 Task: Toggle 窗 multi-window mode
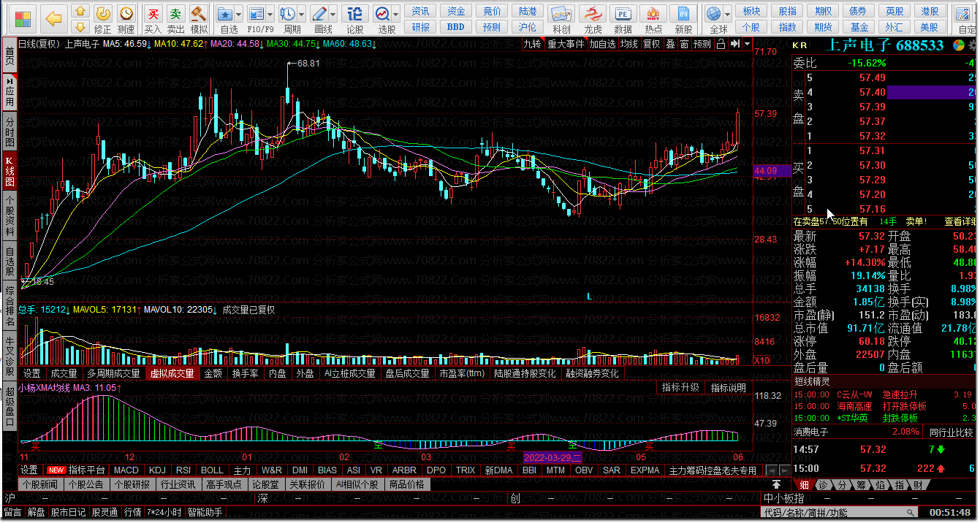pyautogui.click(x=684, y=44)
